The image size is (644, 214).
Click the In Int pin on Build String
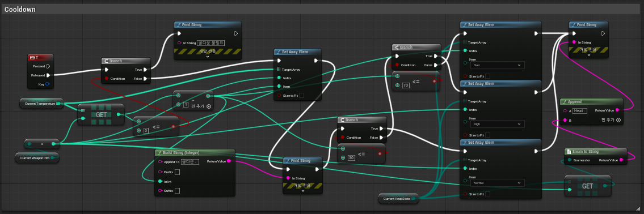coord(161,181)
